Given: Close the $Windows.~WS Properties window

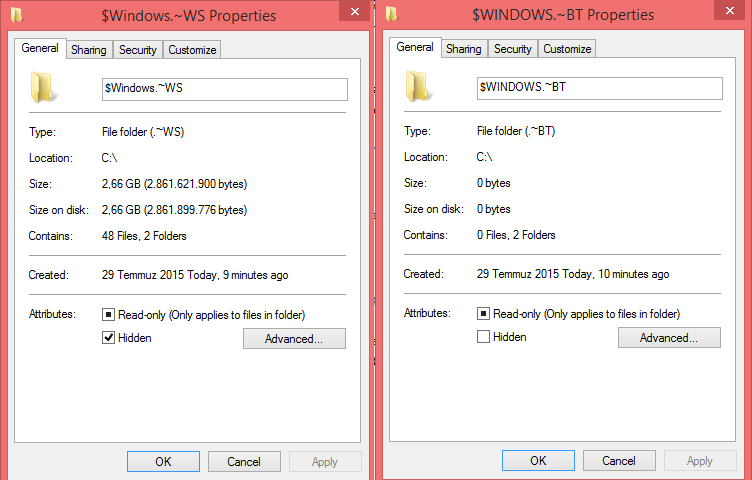Looking at the screenshot, I should click(x=351, y=11).
